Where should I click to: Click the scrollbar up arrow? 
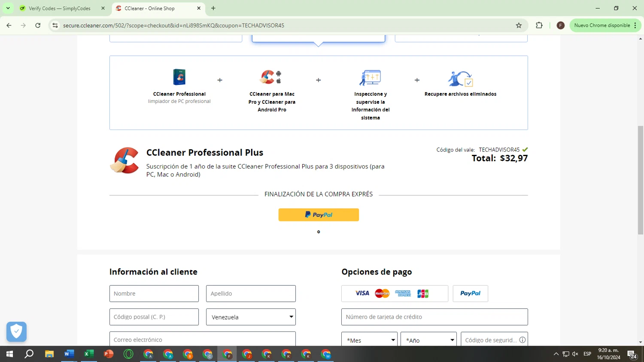pyautogui.click(x=641, y=39)
